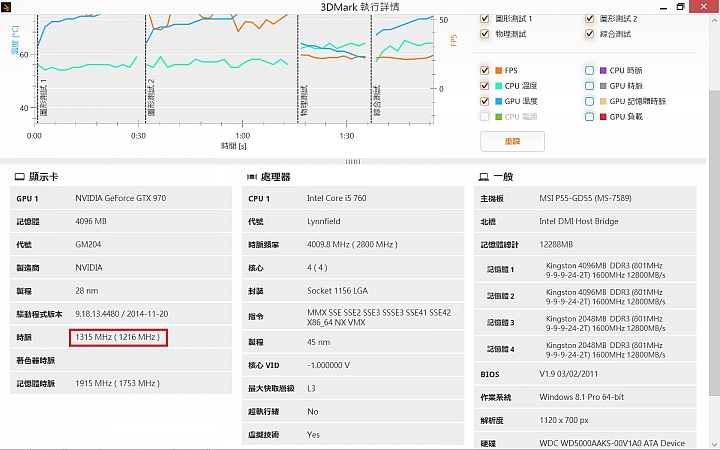Click the yellow GPU 記憶體時脈 color swatch
The width and height of the screenshot is (720, 450).
(x=603, y=101)
